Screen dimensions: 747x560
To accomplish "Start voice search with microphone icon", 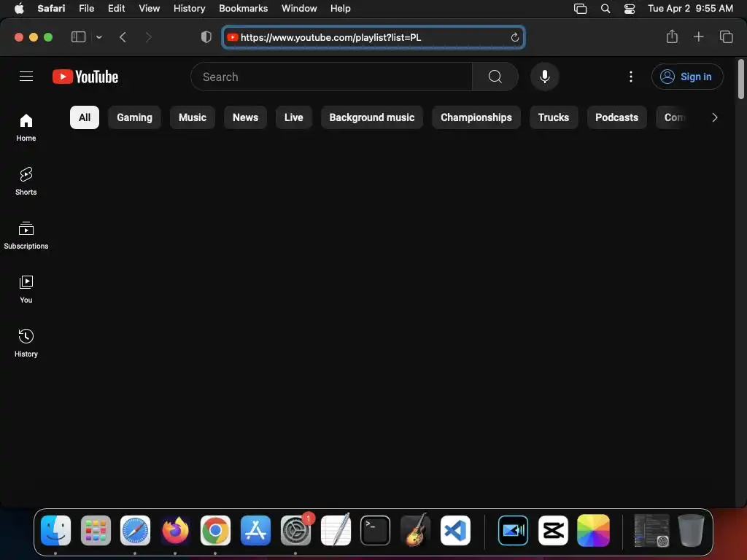I will tap(544, 77).
